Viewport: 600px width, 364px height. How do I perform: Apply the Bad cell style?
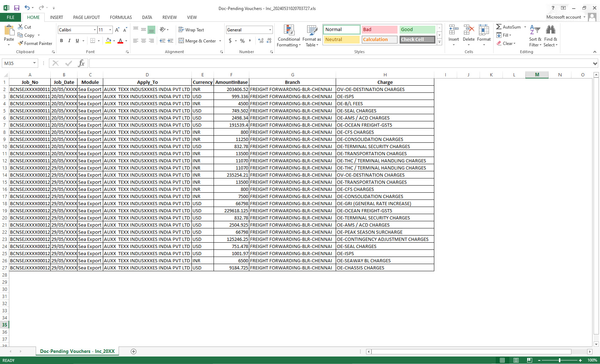[x=379, y=30]
